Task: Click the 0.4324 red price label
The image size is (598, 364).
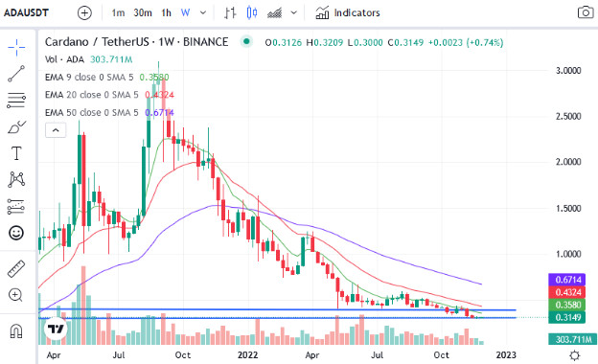Action: click(567, 292)
